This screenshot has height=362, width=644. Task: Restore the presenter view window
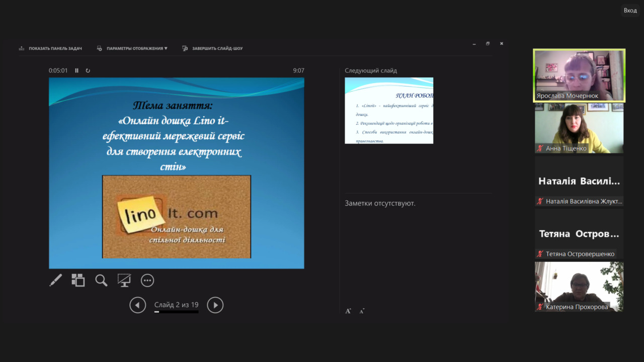click(x=488, y=44)
